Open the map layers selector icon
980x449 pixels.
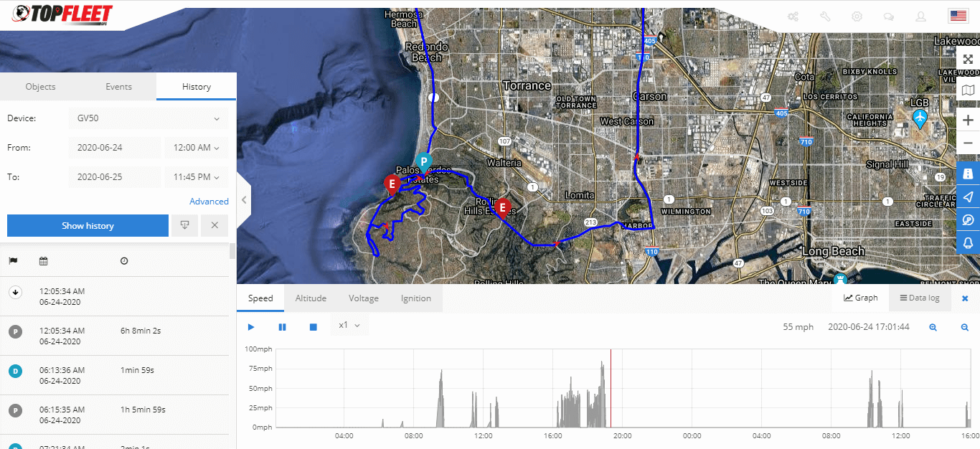coord(968,90)
